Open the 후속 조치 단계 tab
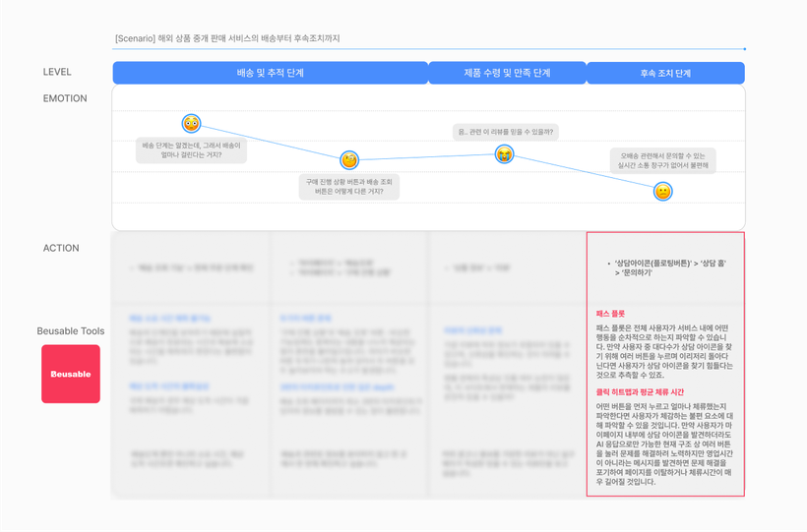 click(665, 74)
